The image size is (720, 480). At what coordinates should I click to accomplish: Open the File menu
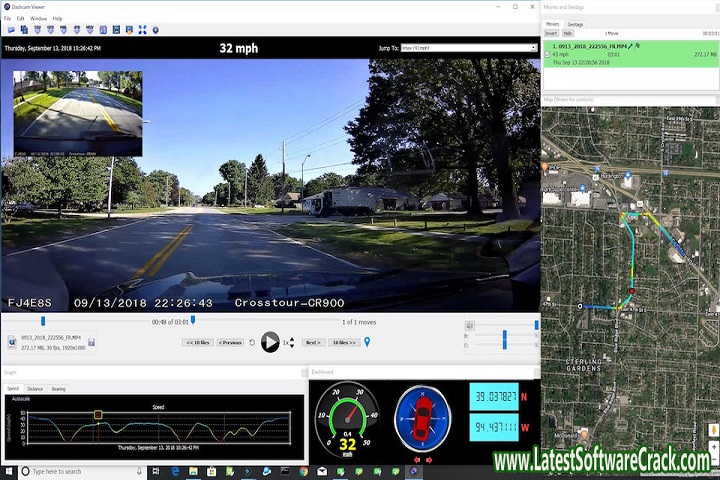(7, 18)
